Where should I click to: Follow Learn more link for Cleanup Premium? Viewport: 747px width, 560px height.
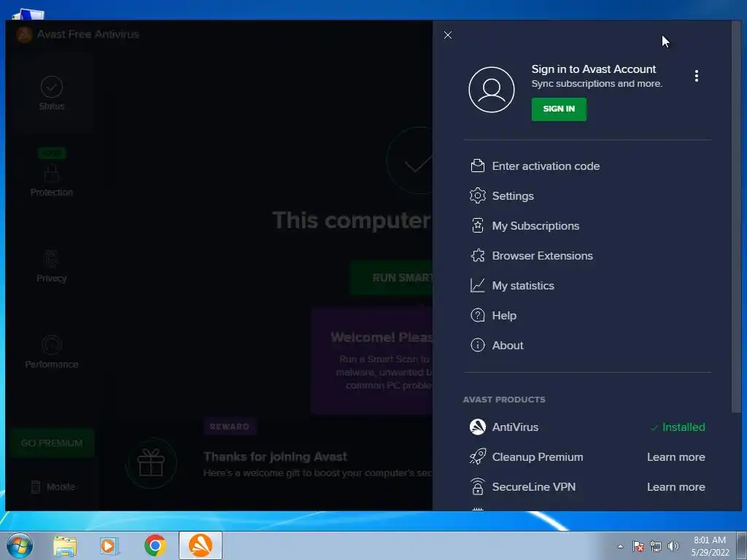(676, 457)
